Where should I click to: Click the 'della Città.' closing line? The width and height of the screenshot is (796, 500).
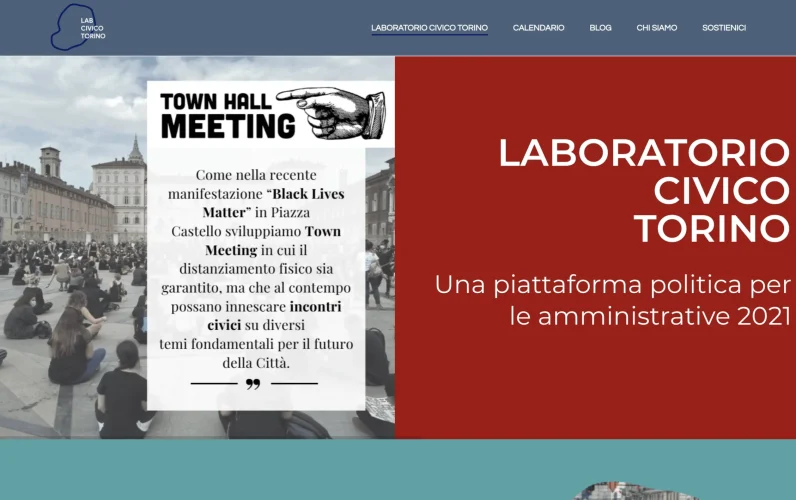pyautogui.click(x=256, y=363)
